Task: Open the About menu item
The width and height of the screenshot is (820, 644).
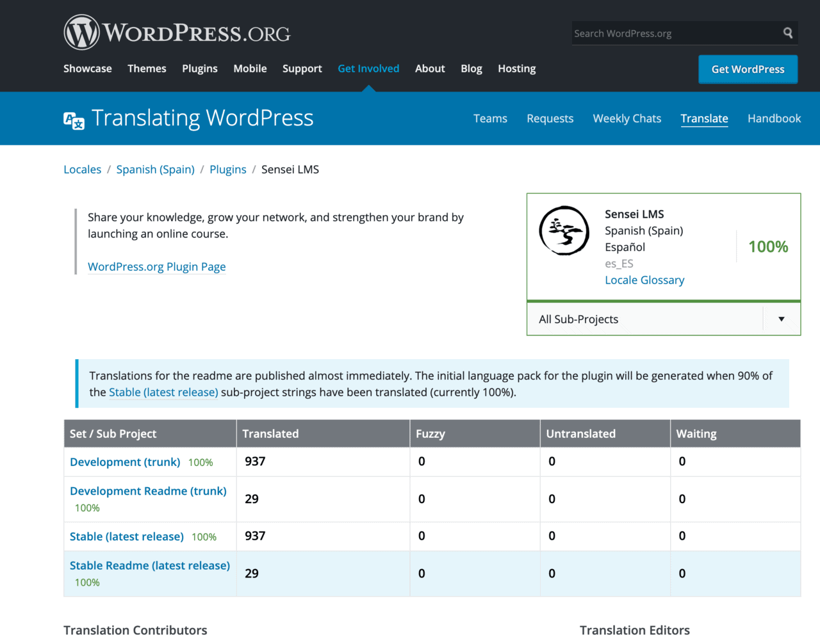Action: click(x=430, y=68)
